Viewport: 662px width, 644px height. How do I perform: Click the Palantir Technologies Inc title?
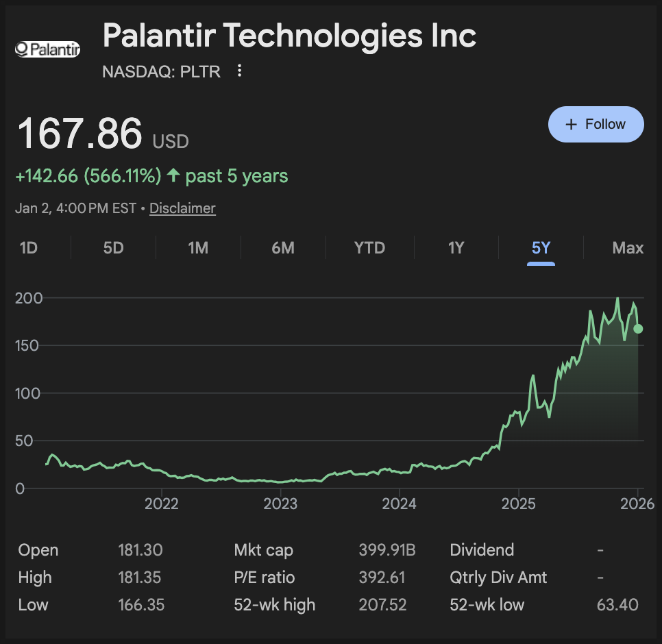point(289,36)
